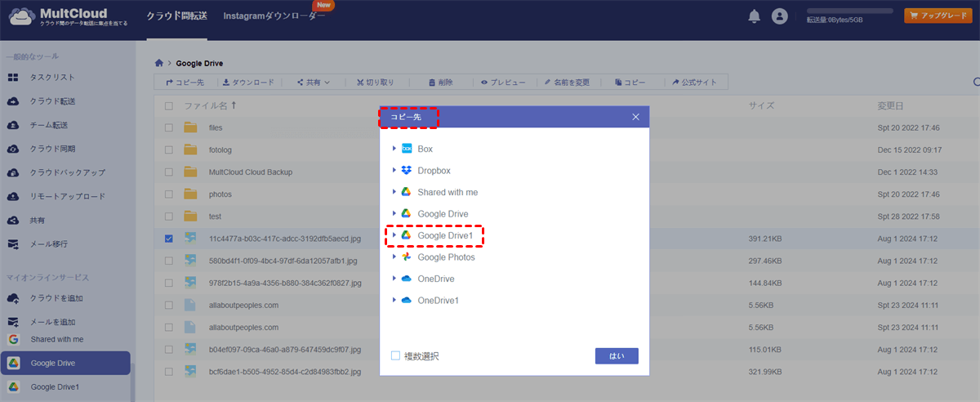The image size is (980, 402).
Task: Check the fotolog folder checkbox
Action: coord(168,150)
